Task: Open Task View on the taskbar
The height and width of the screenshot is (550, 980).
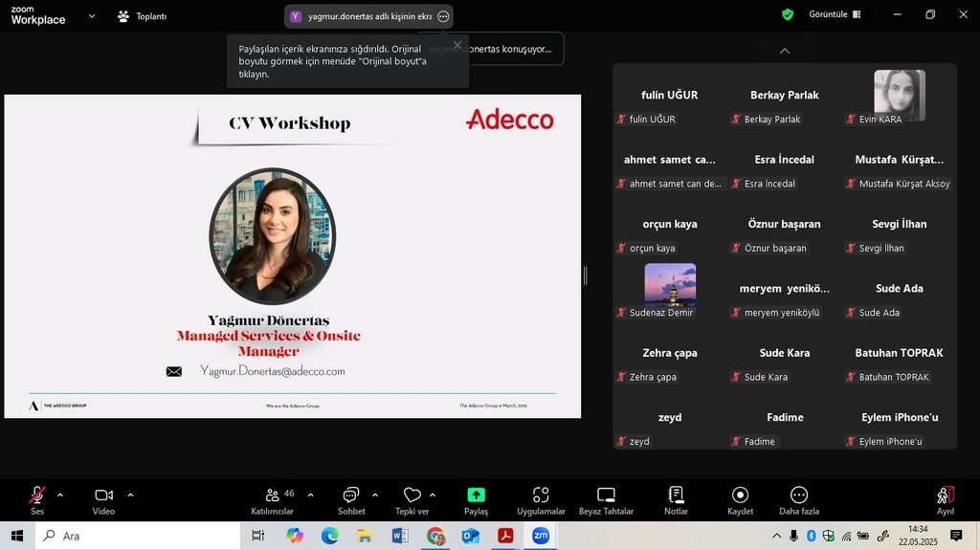Action: tap(257, 536)
